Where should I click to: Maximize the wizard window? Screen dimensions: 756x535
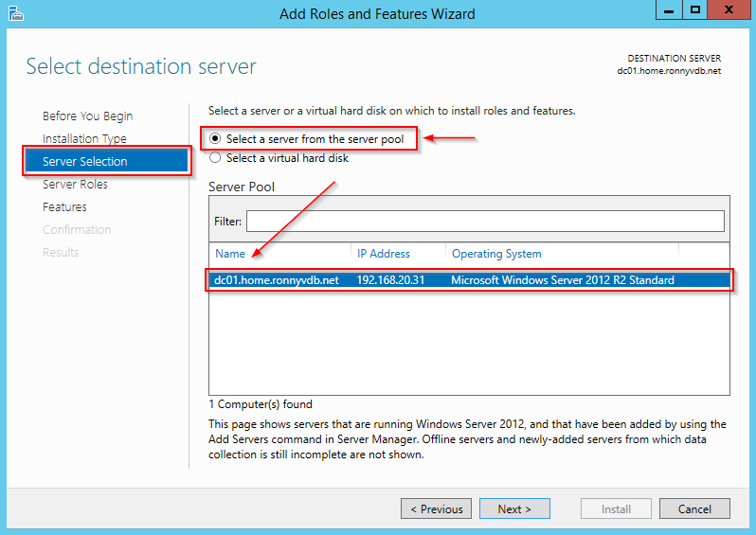coord(694,10)
